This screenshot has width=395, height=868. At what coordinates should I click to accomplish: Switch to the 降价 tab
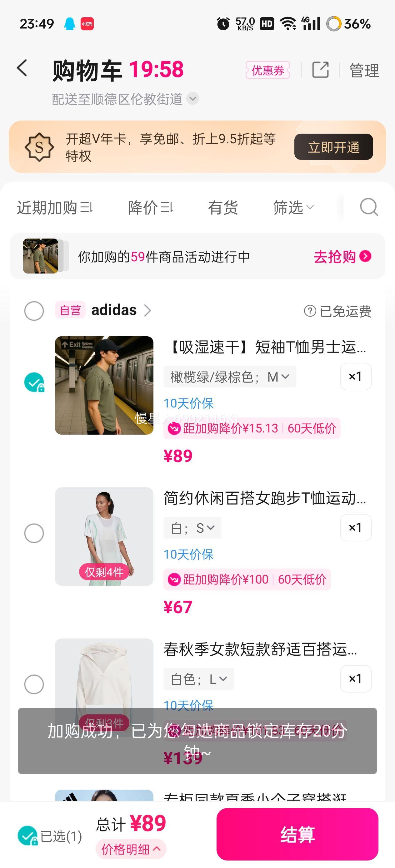coord(150,208)
